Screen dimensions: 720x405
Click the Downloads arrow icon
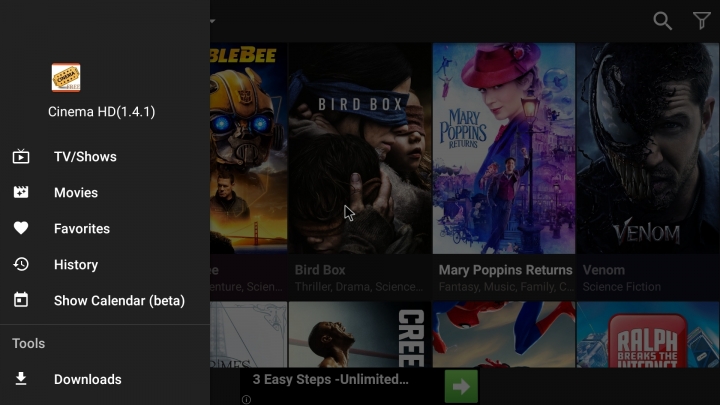pyautogui.click(x=21, y=379)
